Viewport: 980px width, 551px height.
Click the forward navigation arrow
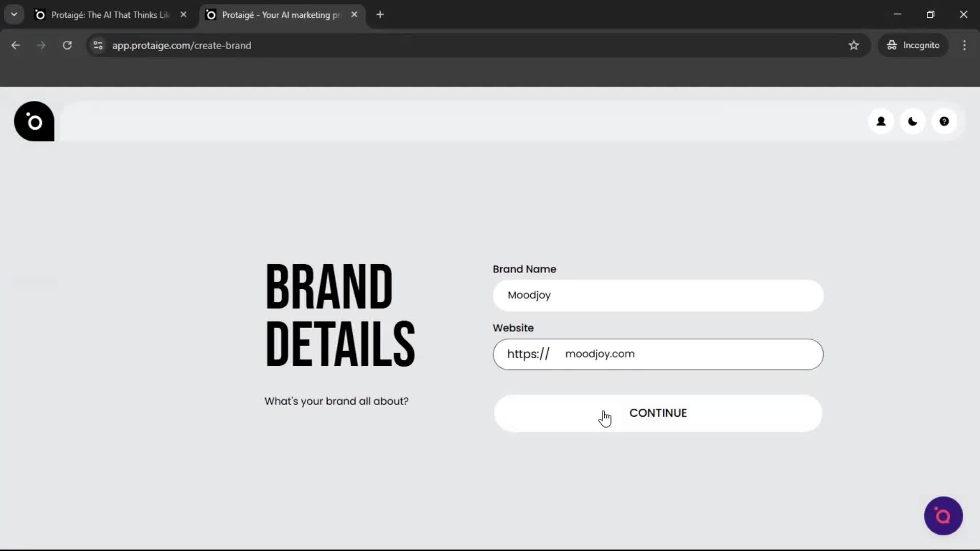[x=41, y=45]
